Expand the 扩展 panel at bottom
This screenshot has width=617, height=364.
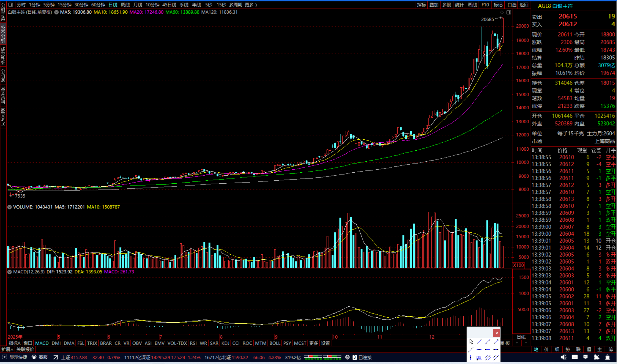click(7, 350)
